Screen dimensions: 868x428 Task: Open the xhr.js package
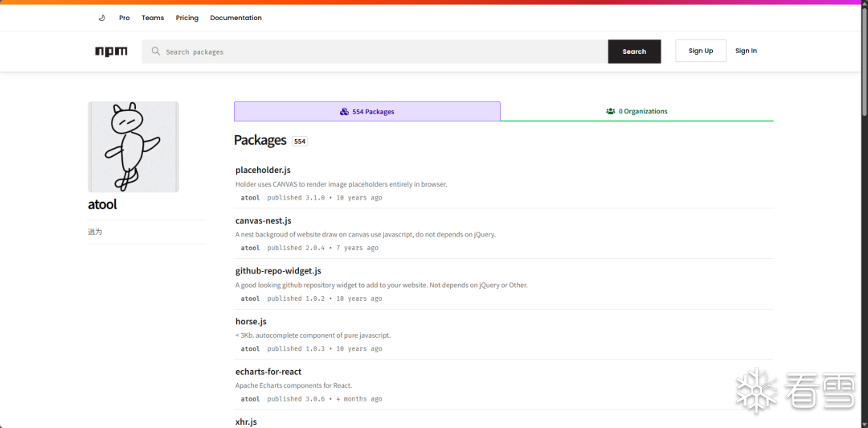click(x=247, y=422)
